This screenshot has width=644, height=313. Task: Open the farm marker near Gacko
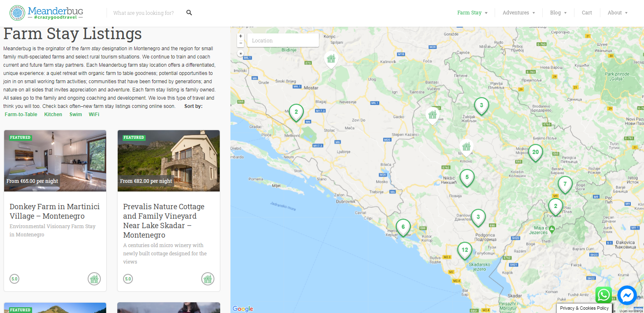432,115
